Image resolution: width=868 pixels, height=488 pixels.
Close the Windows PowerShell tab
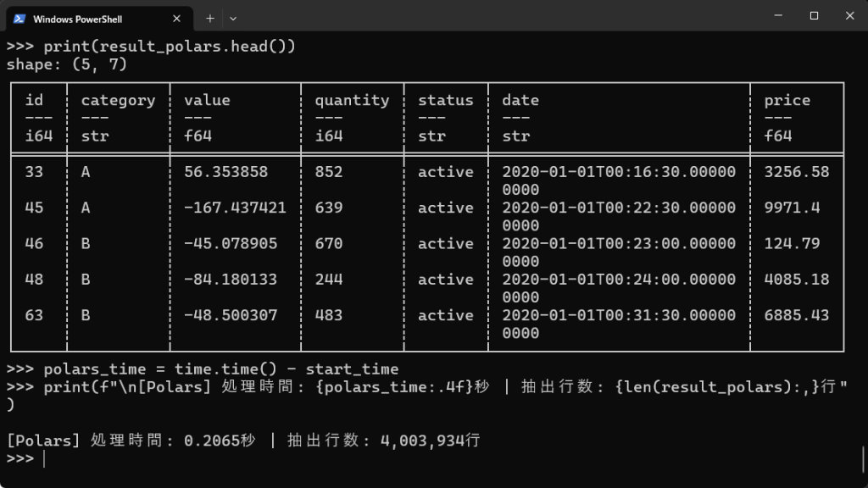pyautogui.click(x=177, y=19)
